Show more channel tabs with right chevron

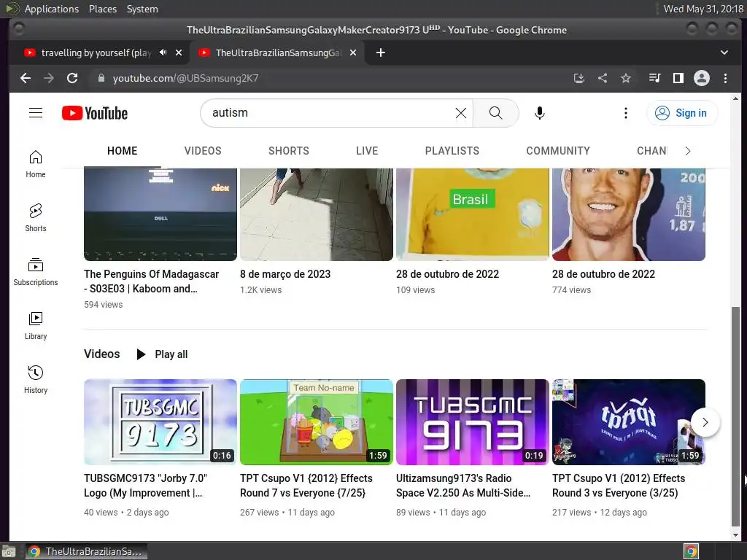click(687, 151)
